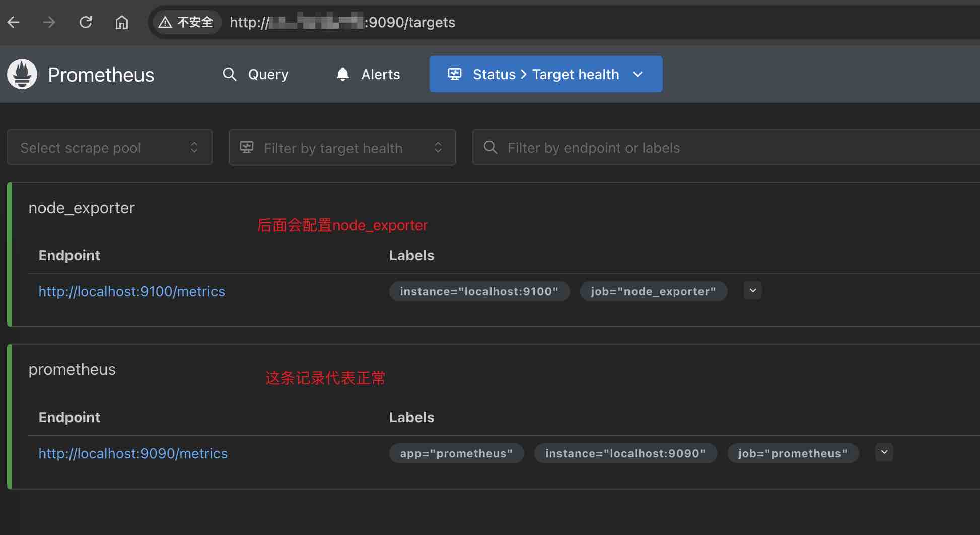Image resolution: width=980 pixels, height=535 pixels.
Task: Expand labels for the localhost:9100 target
Action: [x=753, y=291]
